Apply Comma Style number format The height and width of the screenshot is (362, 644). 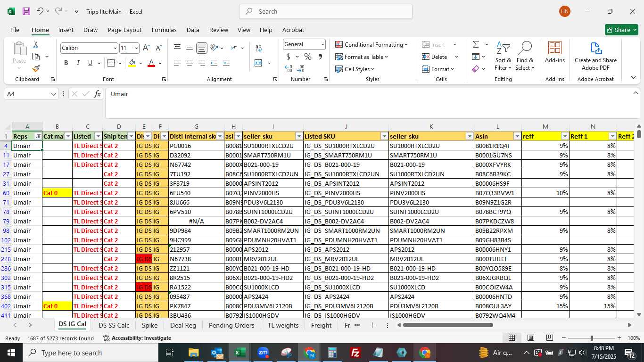coord(320,57)
